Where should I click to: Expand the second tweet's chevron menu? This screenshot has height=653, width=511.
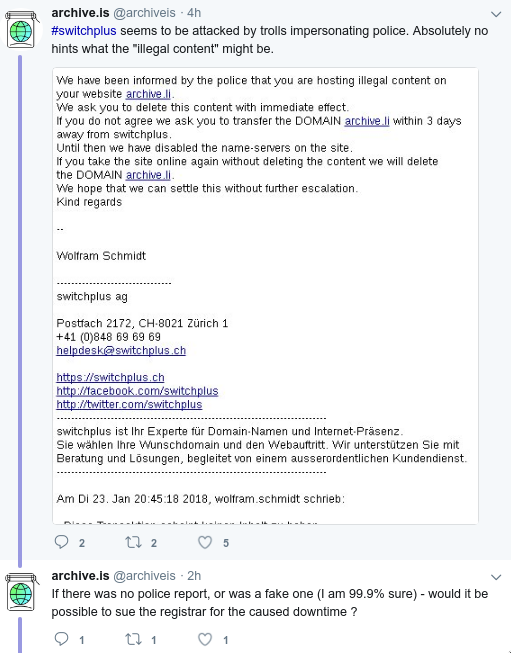(496, 577)
